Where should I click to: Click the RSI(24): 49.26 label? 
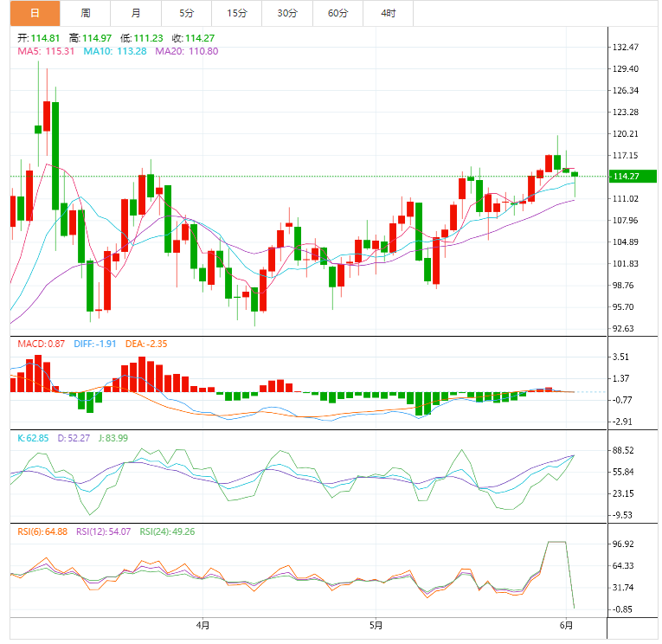[167, 532]
